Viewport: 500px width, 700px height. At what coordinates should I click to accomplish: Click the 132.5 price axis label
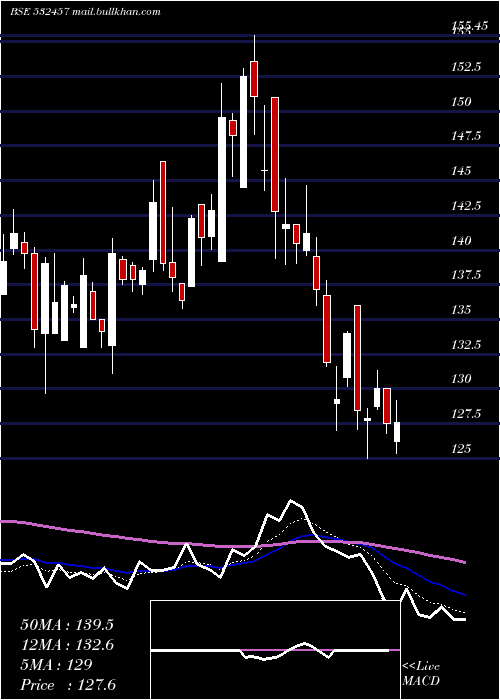click(466, 345)
